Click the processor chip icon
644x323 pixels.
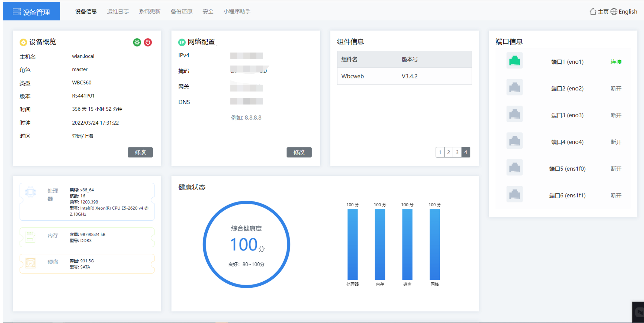pyautogui.click(x=30, y=192)
